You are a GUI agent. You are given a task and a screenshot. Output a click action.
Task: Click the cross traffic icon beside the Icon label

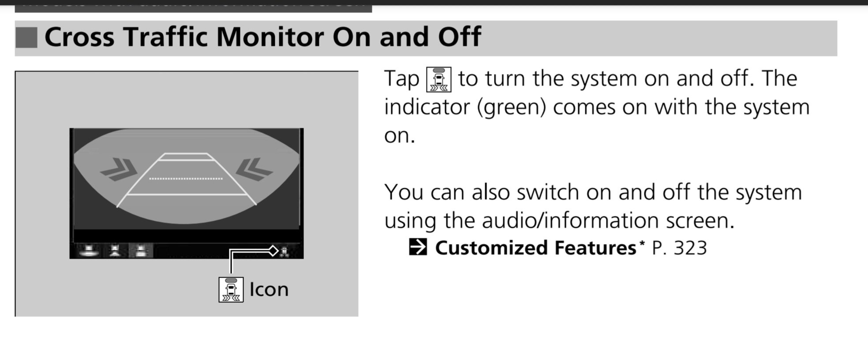pos(231,289)
